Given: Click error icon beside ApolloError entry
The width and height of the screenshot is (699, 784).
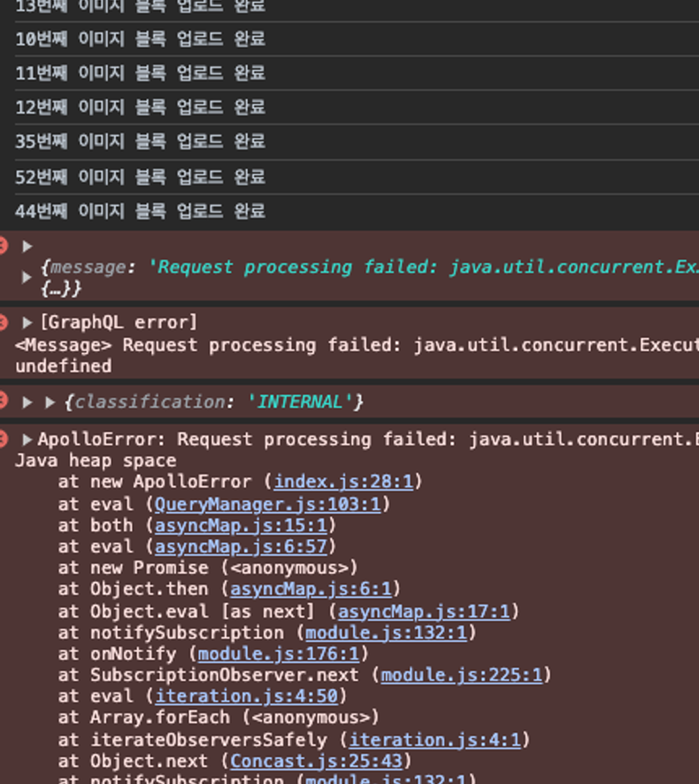Looking at the screenshot, I should click(x=3, y=439).
